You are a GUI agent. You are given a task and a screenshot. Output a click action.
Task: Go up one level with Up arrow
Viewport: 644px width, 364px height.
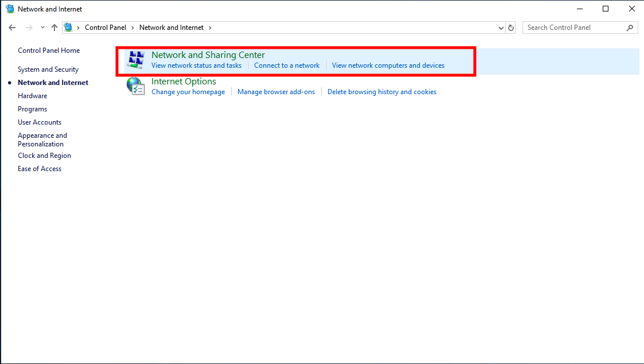54,28
